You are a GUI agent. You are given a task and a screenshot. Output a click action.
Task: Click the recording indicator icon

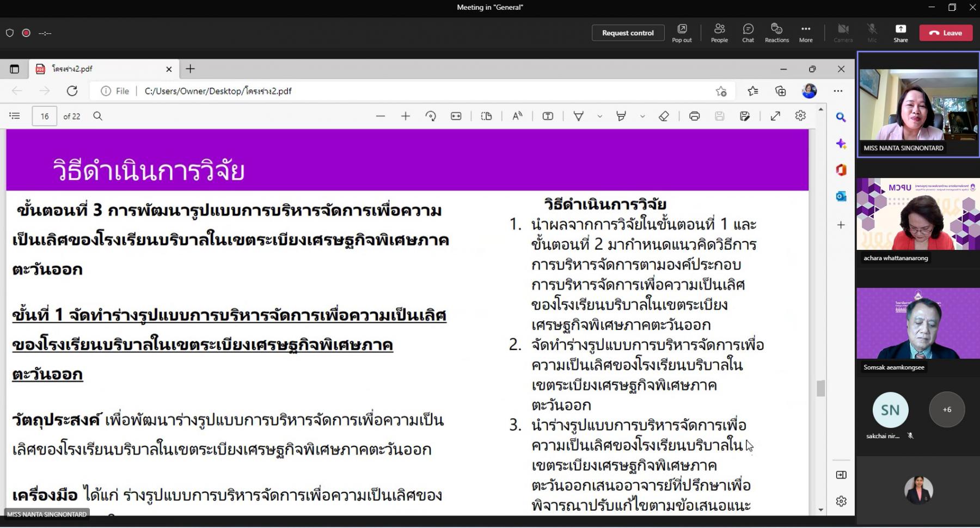click(x=26, y=33)
